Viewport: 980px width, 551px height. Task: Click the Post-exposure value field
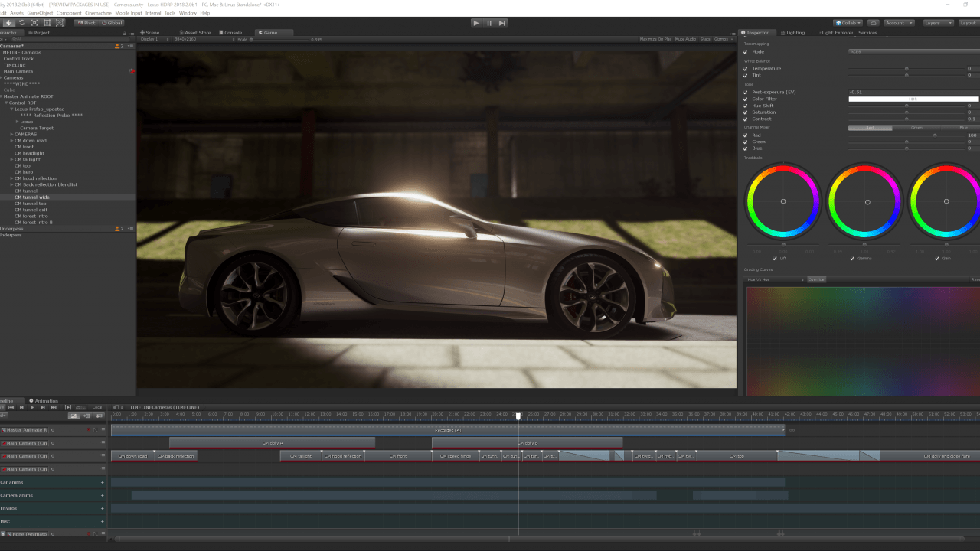tap(913, 93)
